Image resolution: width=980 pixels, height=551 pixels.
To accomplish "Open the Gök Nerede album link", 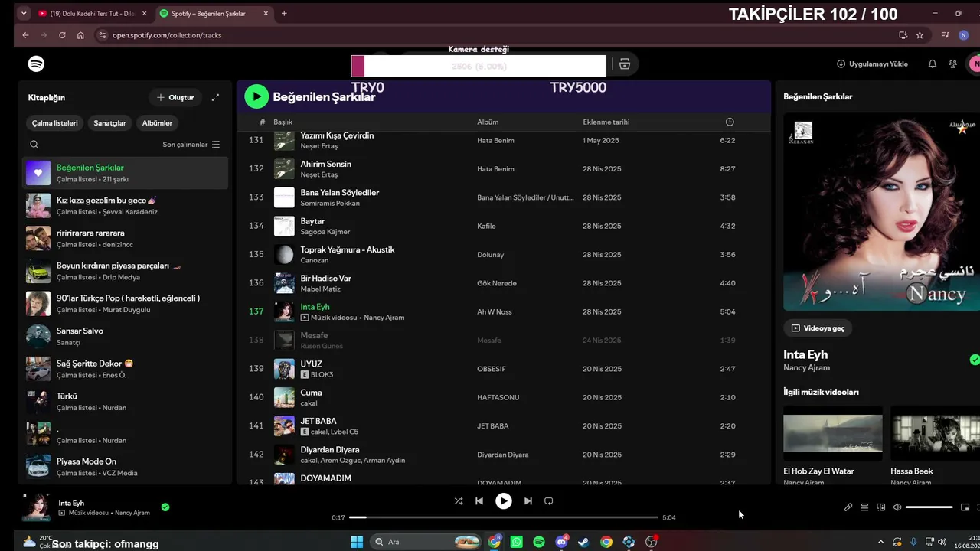I will coord(497,283).
